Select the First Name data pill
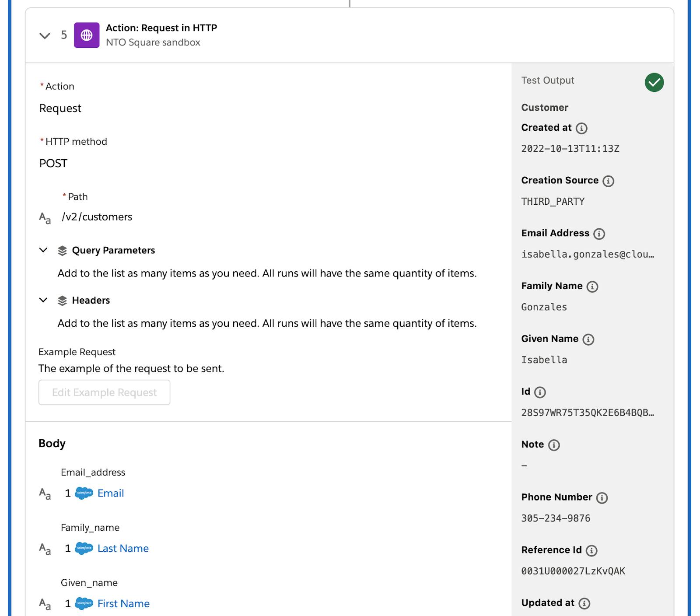Screen dimensions: 700x616 tap(123, 603)
